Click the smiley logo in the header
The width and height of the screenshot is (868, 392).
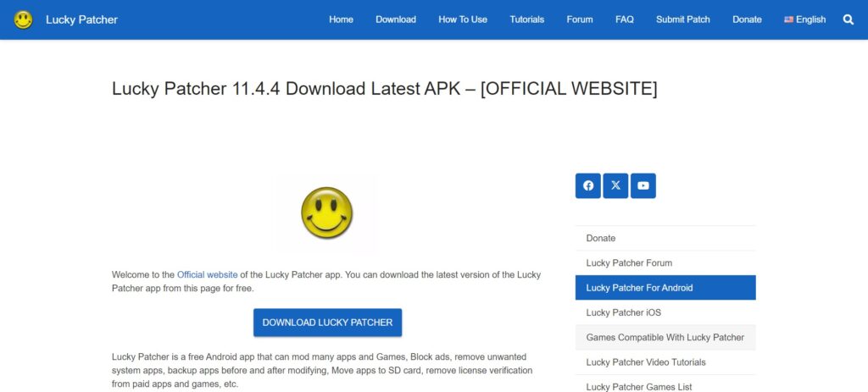pyautogui.click(x=23, y=20)
